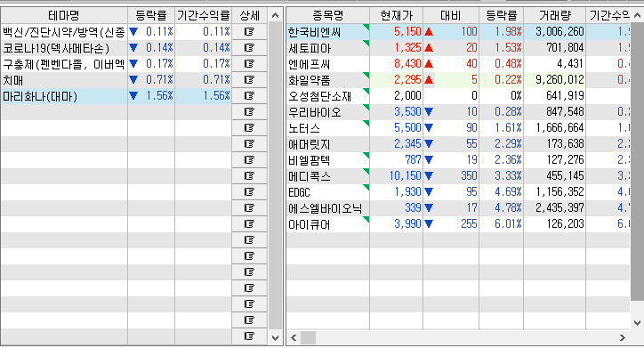644x348 pixels.
Task: Select stock 아이큐어
Action: coord(327,224)
